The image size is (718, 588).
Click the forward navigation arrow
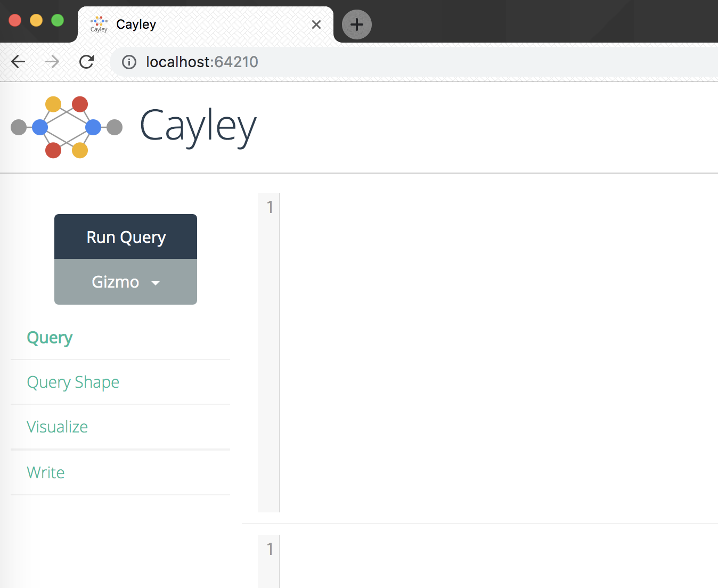(52, 61)
